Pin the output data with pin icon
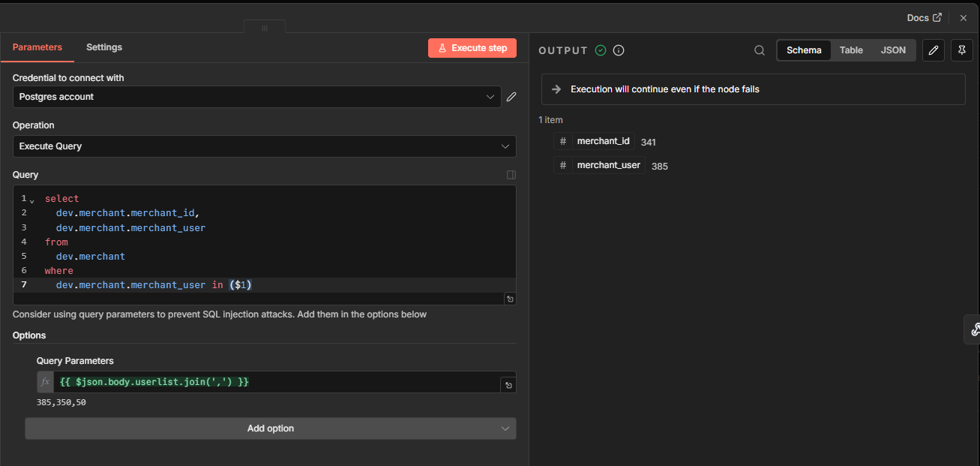Viewport: 980px width, 466px height. tap(961, 50)
